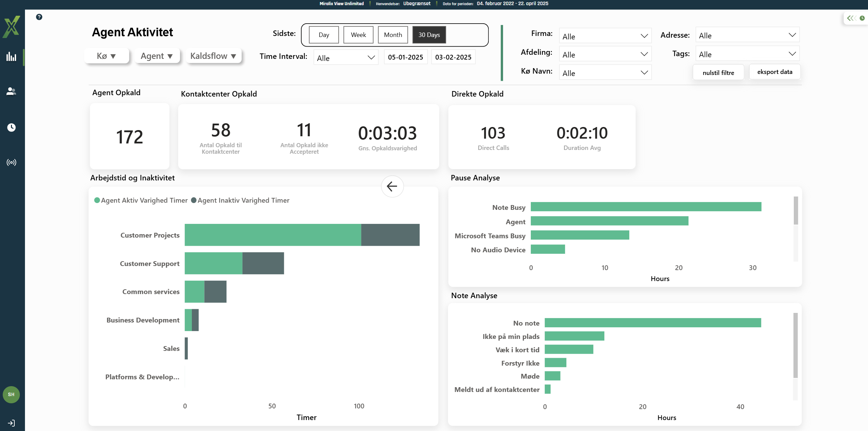Image resolution: width=868 pixels, height=431 pixels.
Task: Click the agents people icon in sidebar
Action: pyautogui.click(x=11, y=91)
